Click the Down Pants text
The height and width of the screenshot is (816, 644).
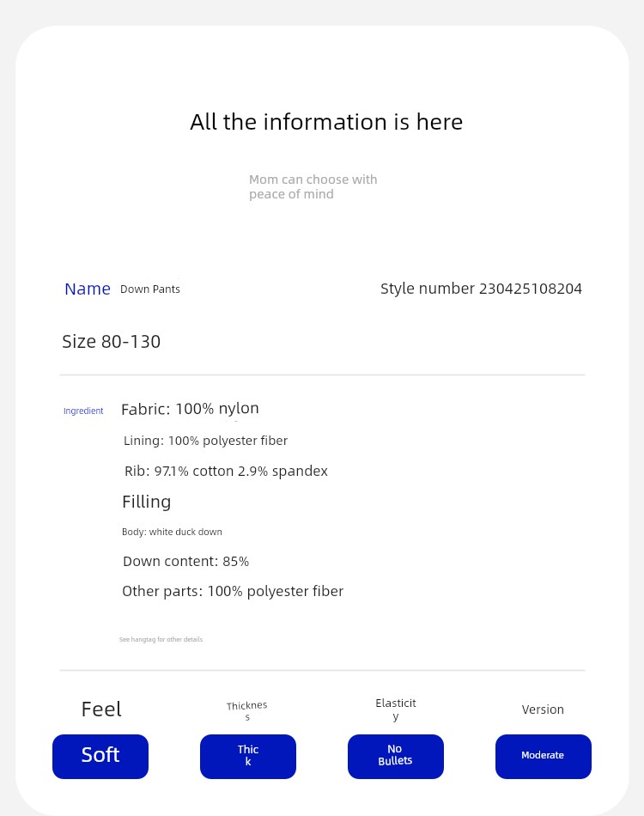[149, 289]
